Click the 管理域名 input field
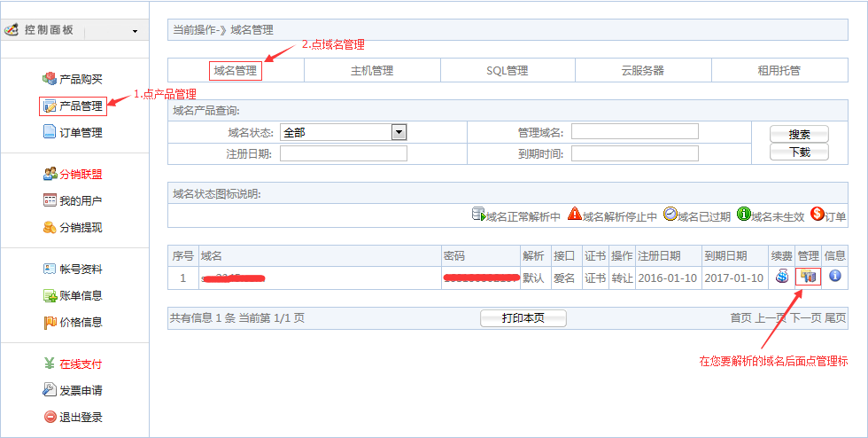This screenshot has width=868, height=438. coord(634,132)
